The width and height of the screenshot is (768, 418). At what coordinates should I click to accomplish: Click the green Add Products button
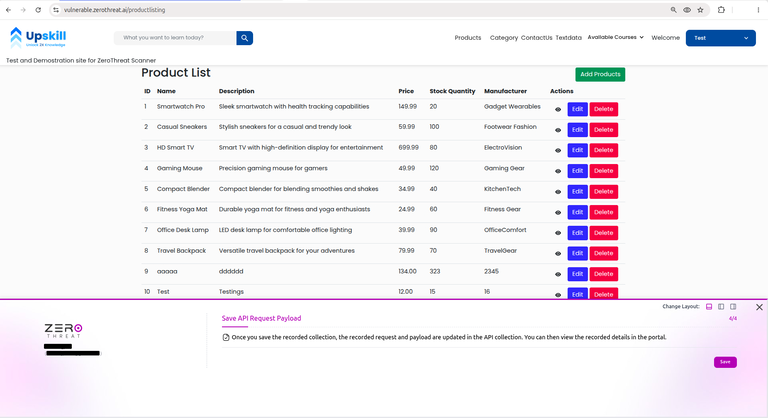click(x=600, y=74)
